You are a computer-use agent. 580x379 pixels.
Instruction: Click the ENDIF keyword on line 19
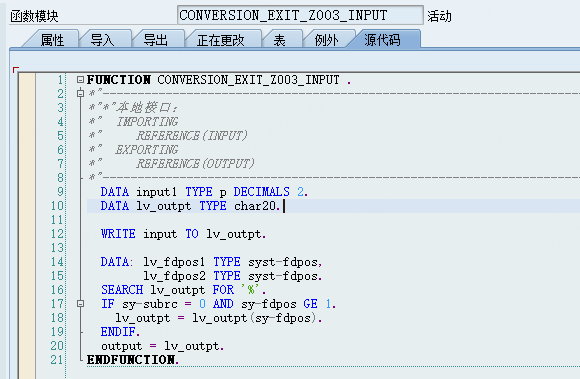tap(118, 332)
